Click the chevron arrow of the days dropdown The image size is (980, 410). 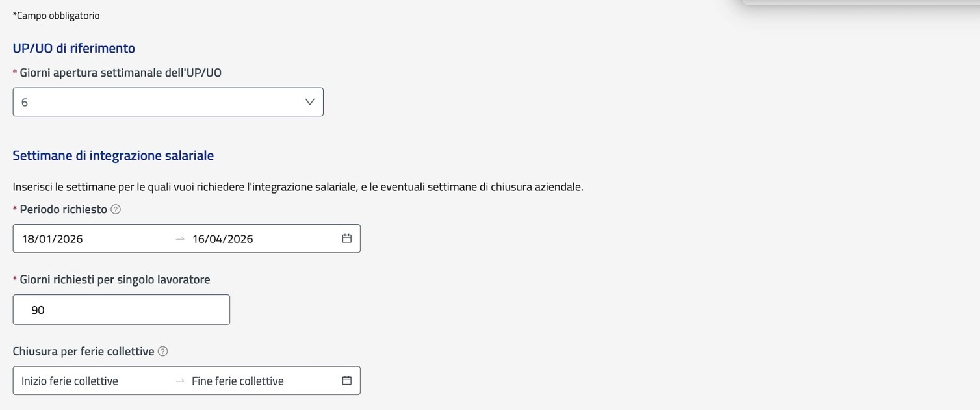310,102
